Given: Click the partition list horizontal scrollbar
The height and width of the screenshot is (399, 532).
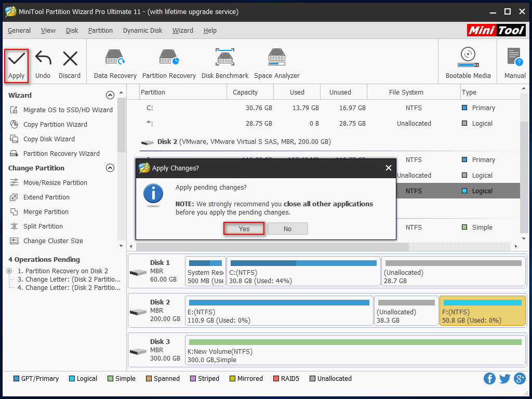Looking at the screenshot, I should (272, 246).
